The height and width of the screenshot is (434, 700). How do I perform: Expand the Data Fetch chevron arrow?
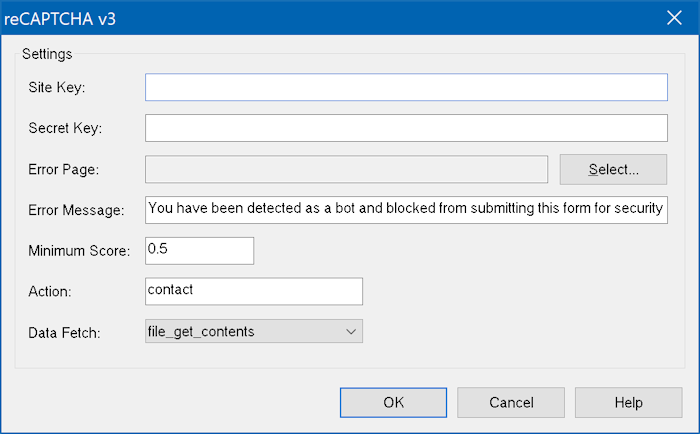point(350,331)
